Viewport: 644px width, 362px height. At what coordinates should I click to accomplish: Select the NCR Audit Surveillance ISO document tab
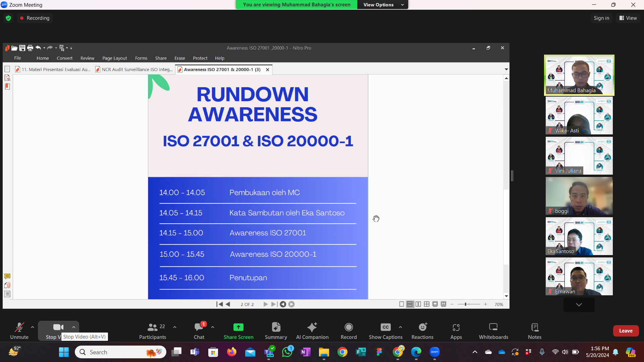tap(134, 69)
